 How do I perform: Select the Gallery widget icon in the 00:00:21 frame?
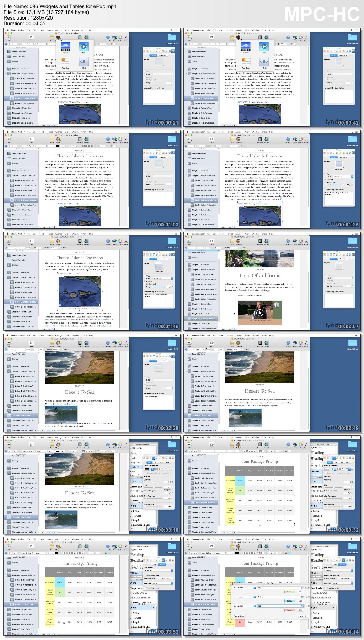[x=65, y=47]
